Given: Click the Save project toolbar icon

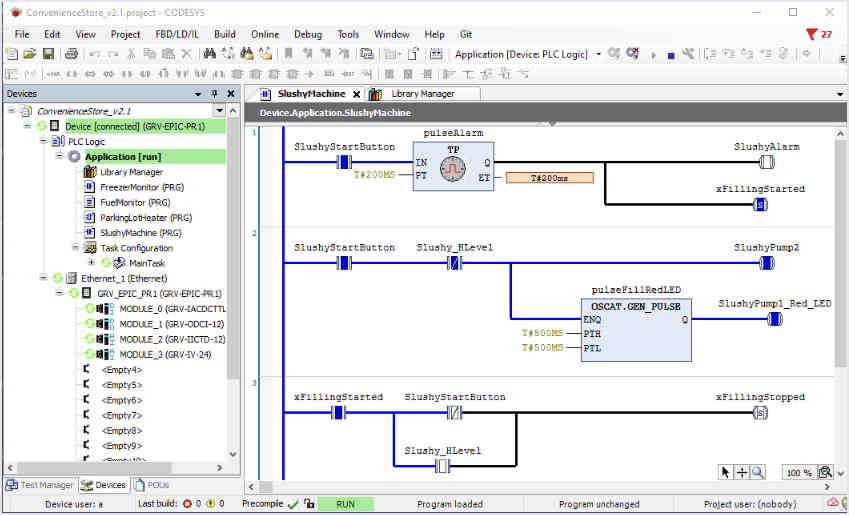Looking at the screenshot, I should point(47,54).
